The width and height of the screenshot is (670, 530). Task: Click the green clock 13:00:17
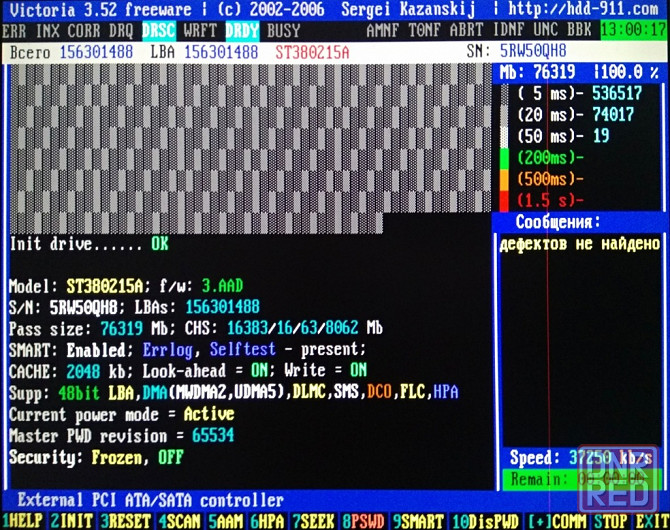[x=634, y=30]
